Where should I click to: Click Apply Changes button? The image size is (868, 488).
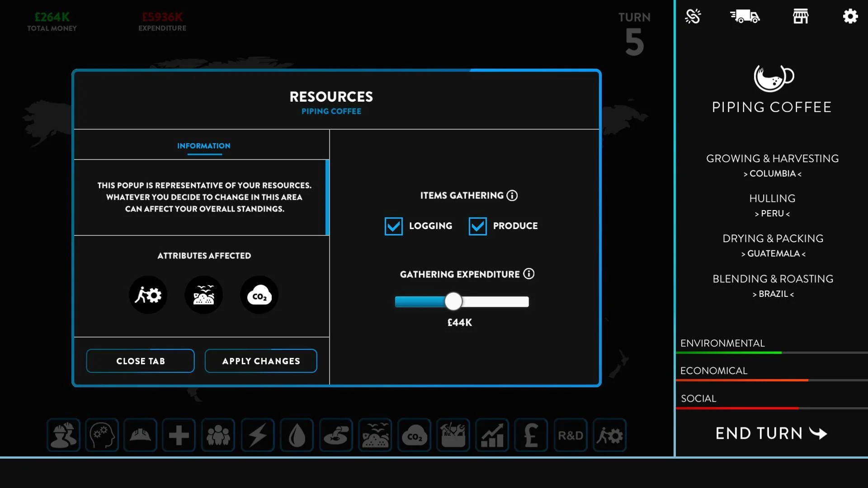pos(261,361)
